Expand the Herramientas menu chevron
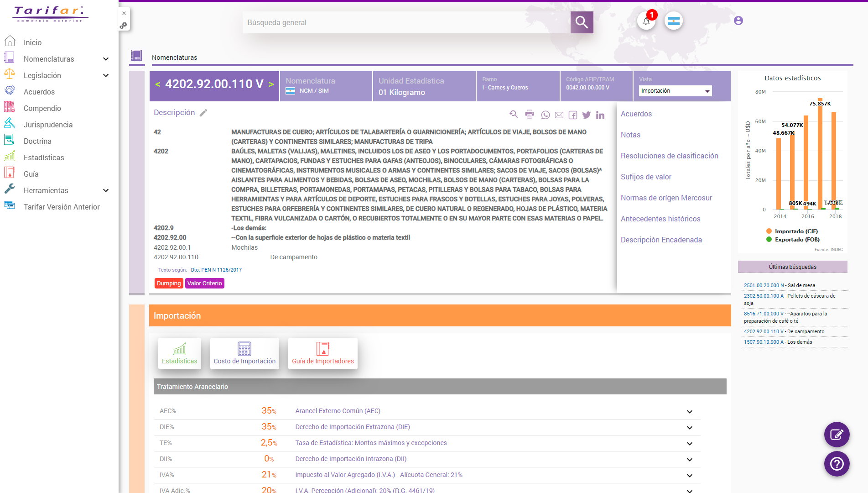Viewport: 868px width, 493px height. 106,190
